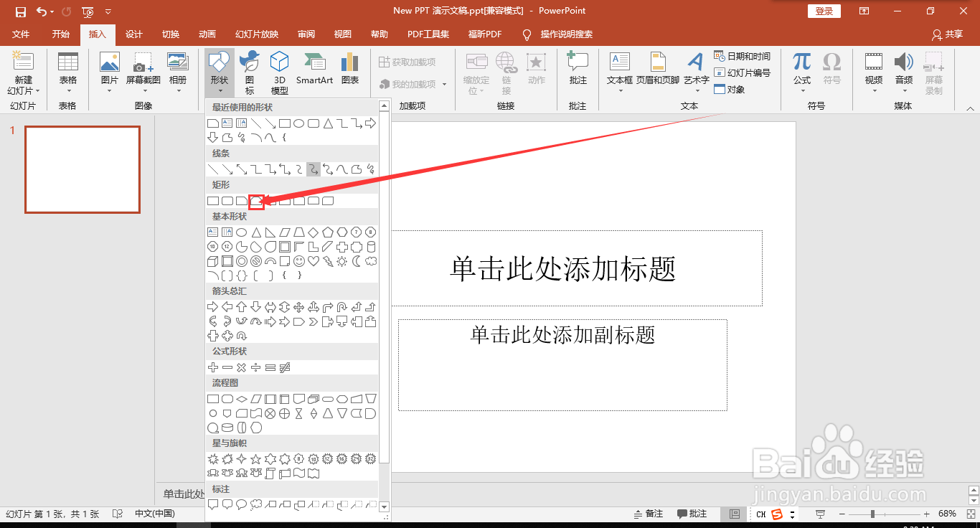
Task: Choose the U-turn arrow shape
Action: click(x=342, y=307)
